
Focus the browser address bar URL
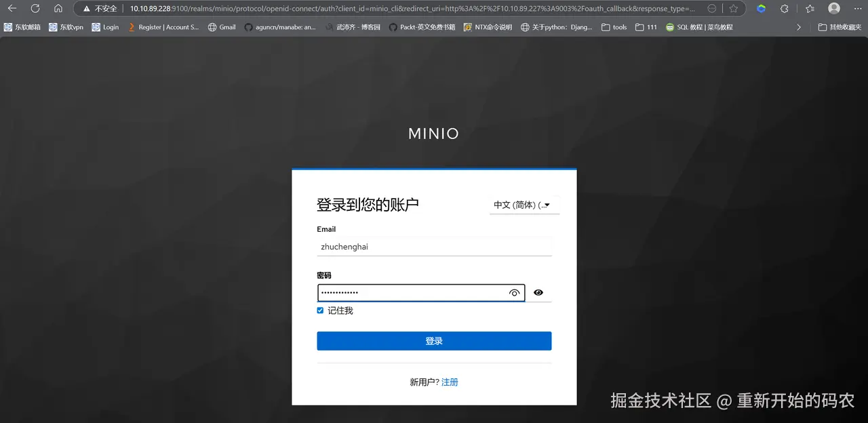tap(412, 9)
